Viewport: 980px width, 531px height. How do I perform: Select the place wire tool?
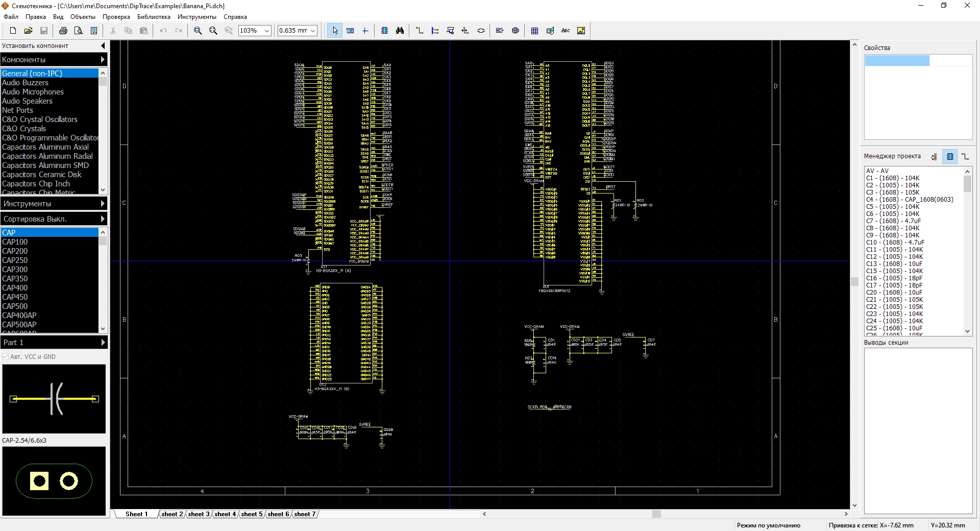coord(420,31)
